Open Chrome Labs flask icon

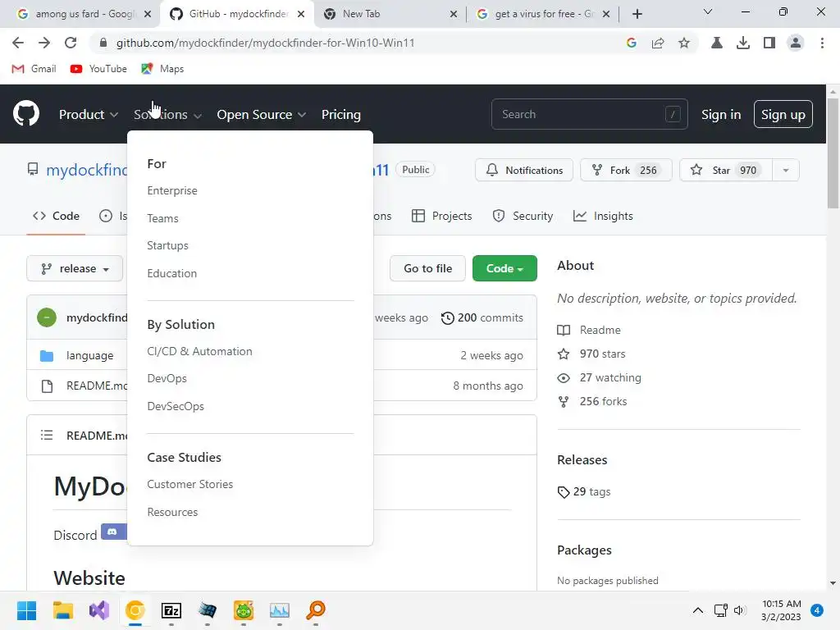tap(717, 43)
